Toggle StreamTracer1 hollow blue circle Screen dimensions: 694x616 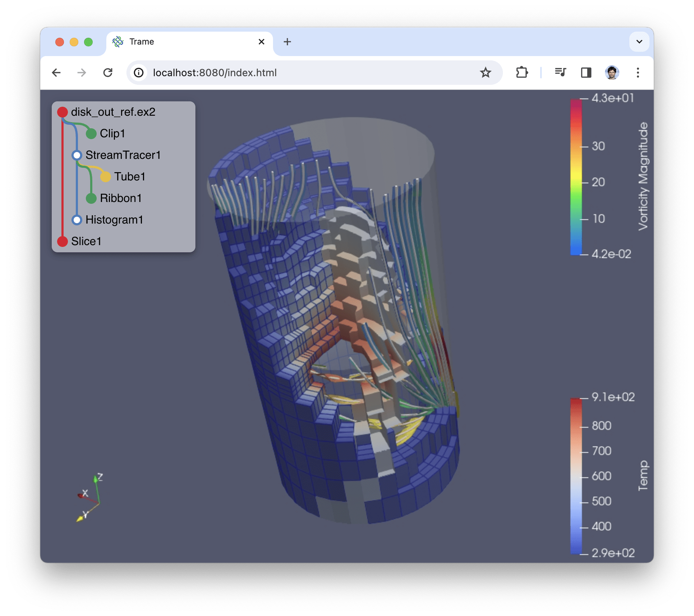77,155
